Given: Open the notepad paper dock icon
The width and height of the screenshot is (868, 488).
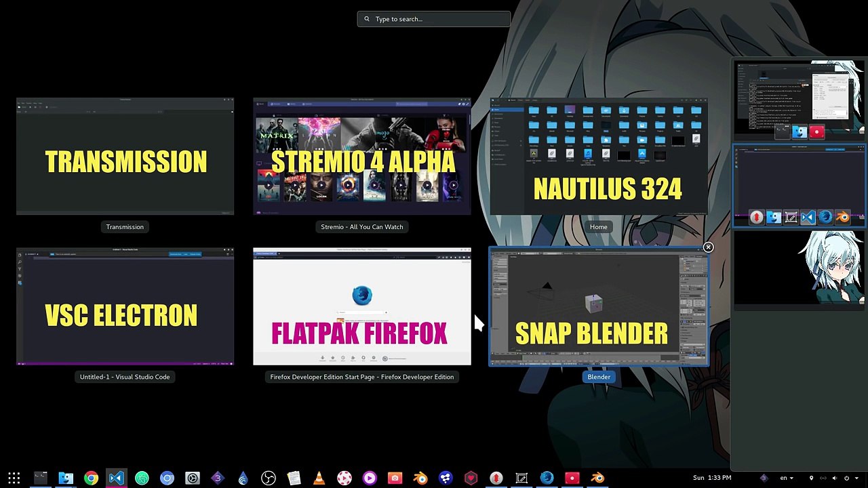Looking at the screenshot, I should (294, 478).
